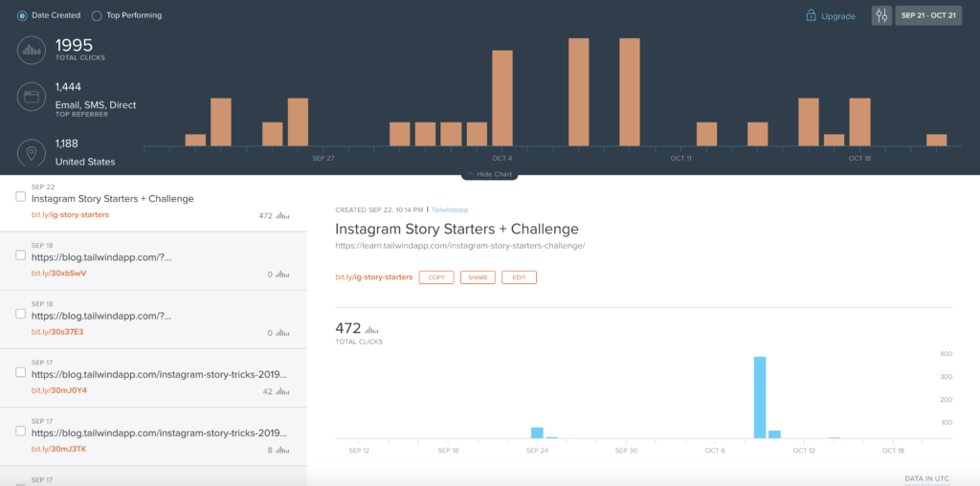The width and height of the screenshot is (980, 486).
Task: Collapse the chart with Hide Chart
Action: (x=490, y=174)
